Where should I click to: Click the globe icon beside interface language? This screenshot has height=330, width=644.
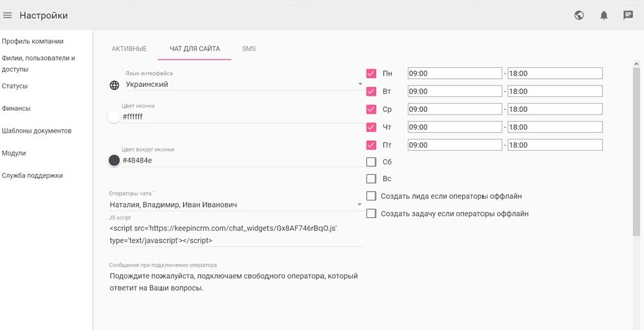point(114,85)
